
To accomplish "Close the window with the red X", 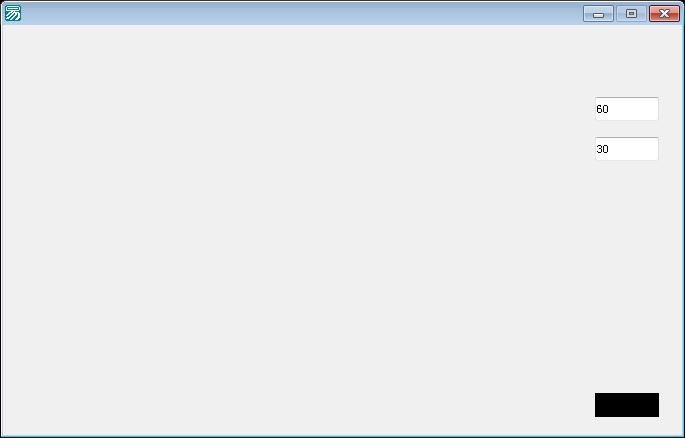I will [x=664, y=14].
